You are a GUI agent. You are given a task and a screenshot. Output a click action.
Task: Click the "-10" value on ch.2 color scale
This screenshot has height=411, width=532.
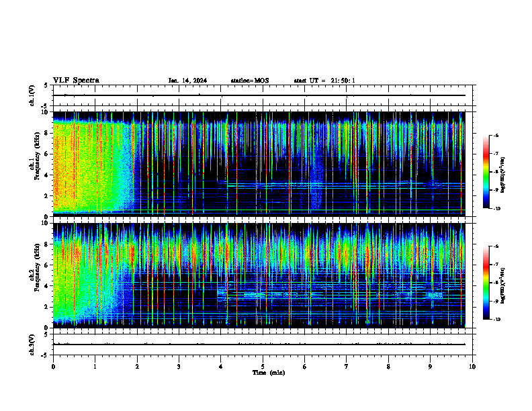497,319
